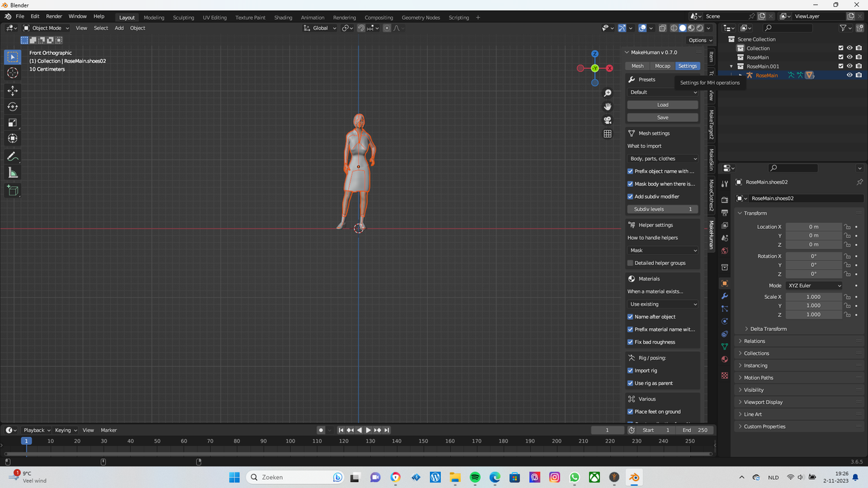
Task: Open the Object Mode dropdown
Action: point(46,28)
